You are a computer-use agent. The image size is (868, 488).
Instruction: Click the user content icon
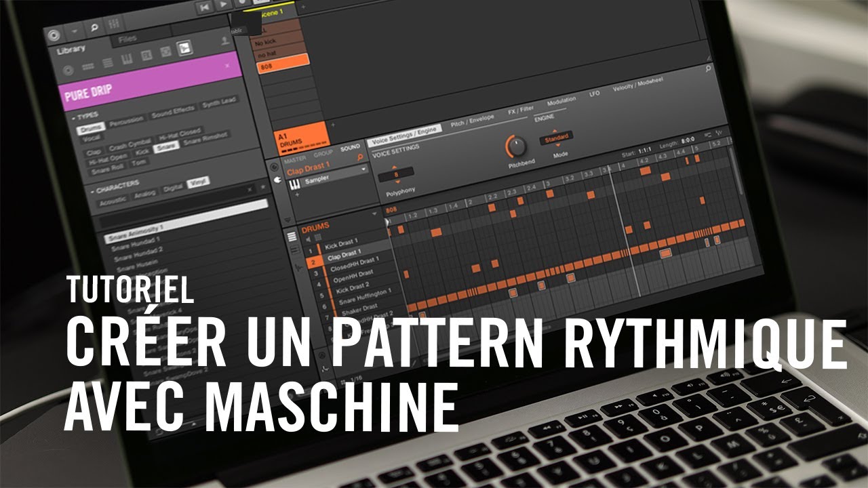point(225,41)
